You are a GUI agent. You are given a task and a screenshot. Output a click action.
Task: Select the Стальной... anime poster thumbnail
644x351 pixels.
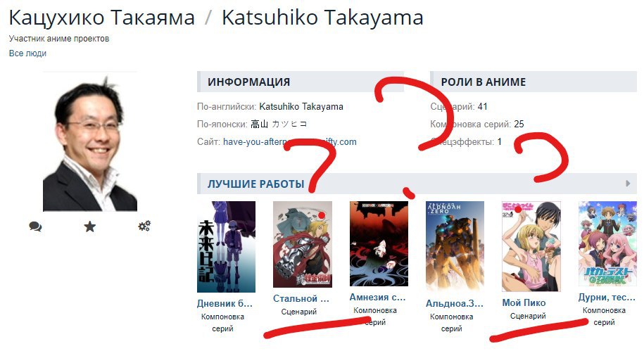coord(302,244)
